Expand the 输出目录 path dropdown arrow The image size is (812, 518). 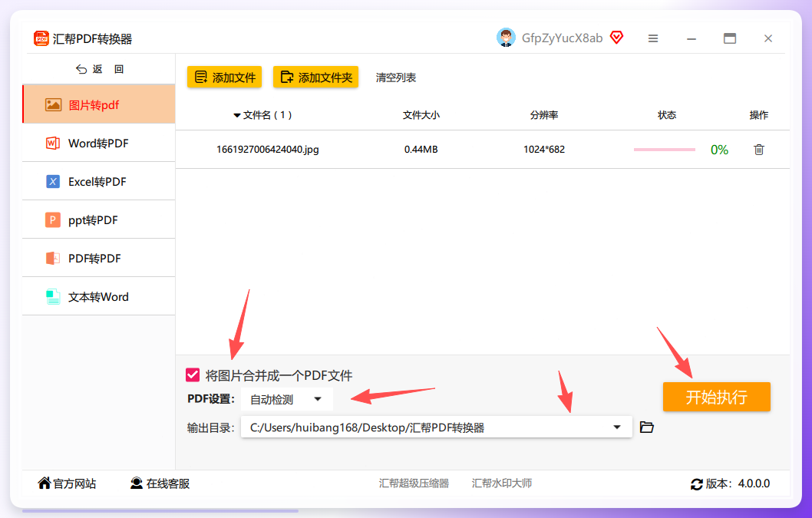pos(617,427)
